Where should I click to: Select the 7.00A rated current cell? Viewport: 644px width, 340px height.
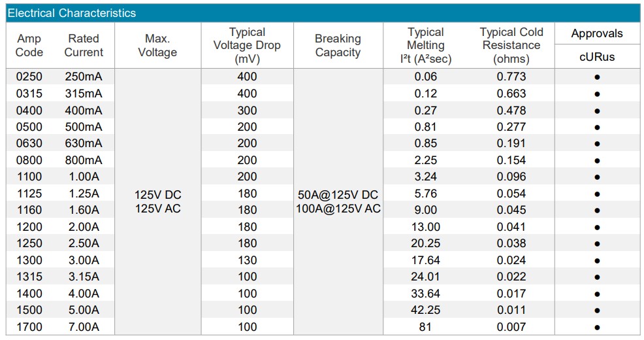tap(84, 327)
